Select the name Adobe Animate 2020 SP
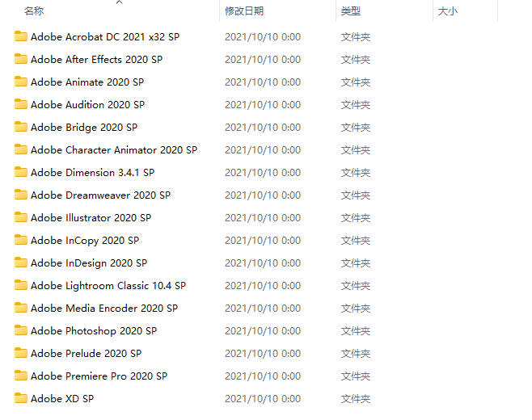 pyautogui.click(x=87, y=82)
